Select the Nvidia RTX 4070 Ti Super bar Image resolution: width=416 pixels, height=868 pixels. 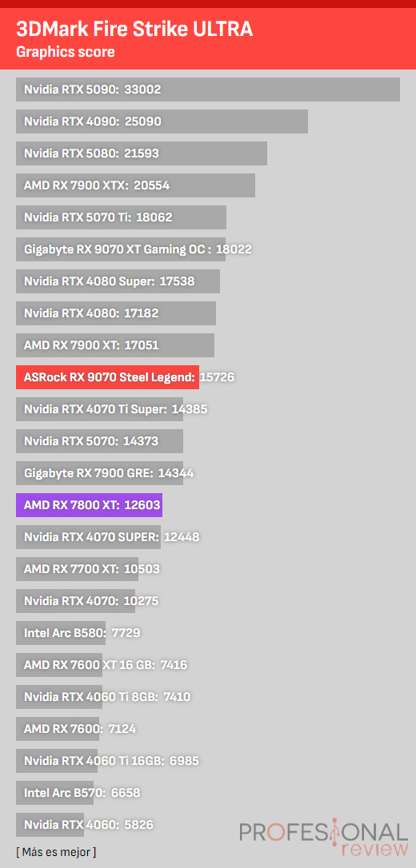(x=100, y=409)
